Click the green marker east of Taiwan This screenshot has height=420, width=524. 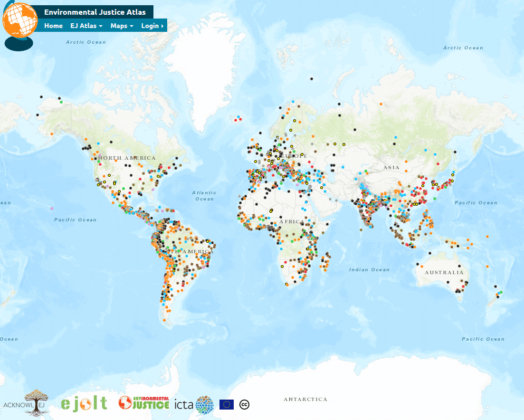click(x=436, y=198)
